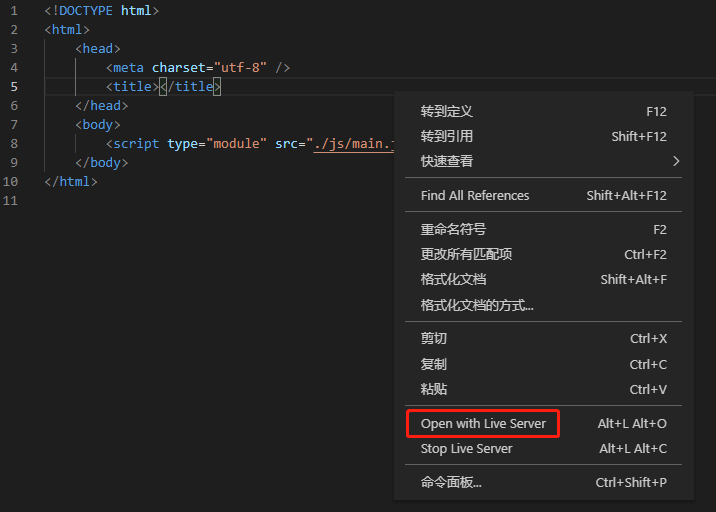Image resolution: width=716 pixels, height=512 pixels.
Task: Click the opening body tag
Action: pos(98,125)
